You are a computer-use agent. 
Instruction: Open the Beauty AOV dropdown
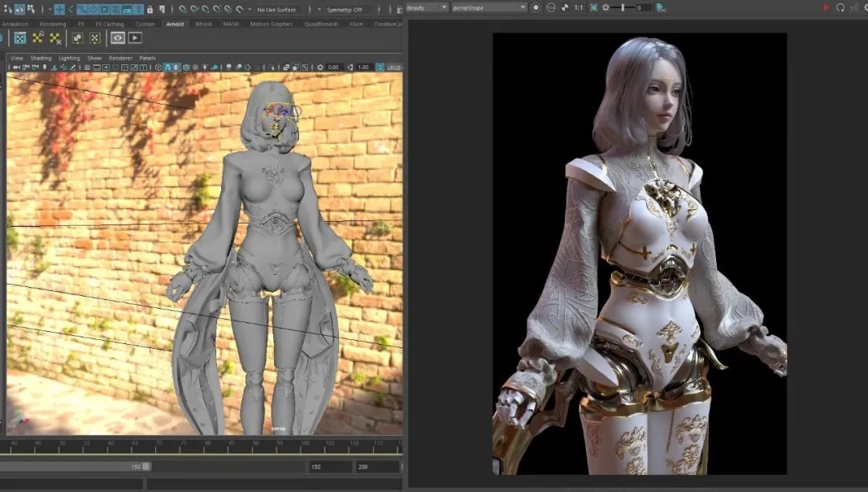pos(427,8)
